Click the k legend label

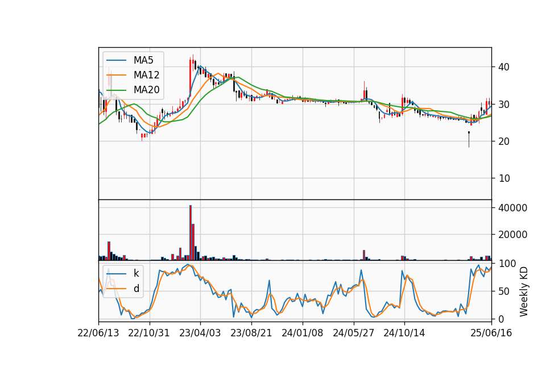136,273
